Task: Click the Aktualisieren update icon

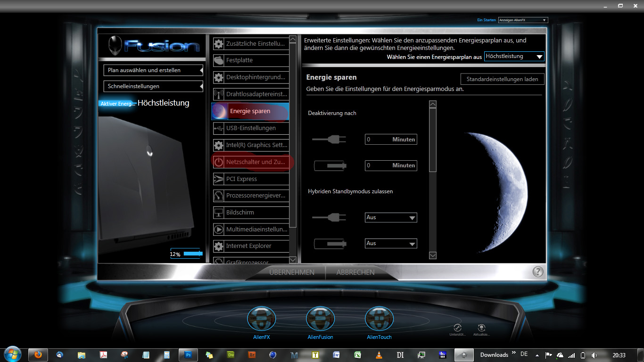Action: coord(481,328)
